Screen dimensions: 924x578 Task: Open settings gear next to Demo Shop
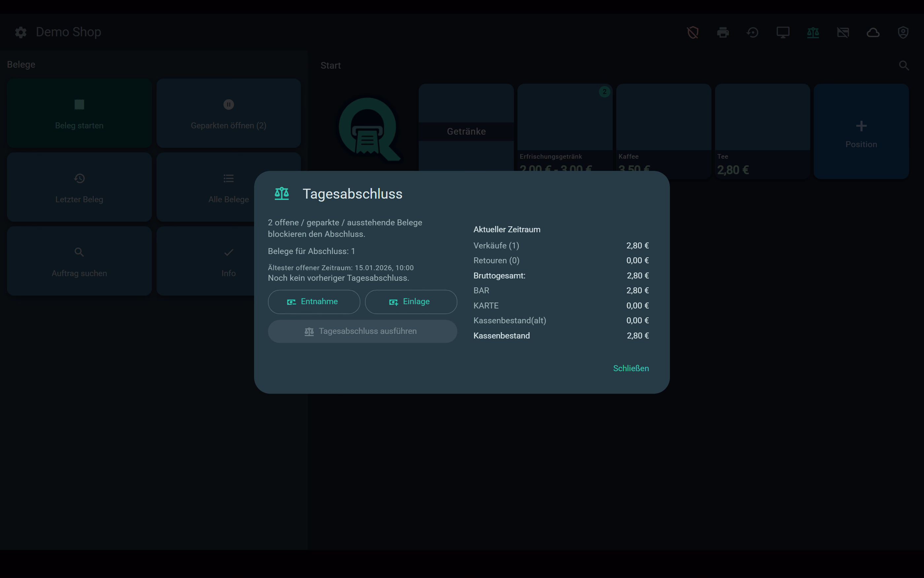click(21, 32)
